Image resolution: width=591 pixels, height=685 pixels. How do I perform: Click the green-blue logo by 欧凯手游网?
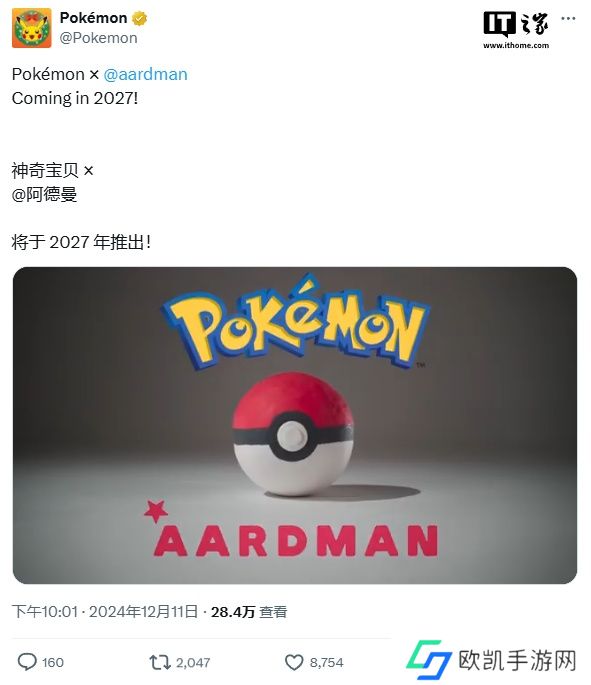point(428,660)
